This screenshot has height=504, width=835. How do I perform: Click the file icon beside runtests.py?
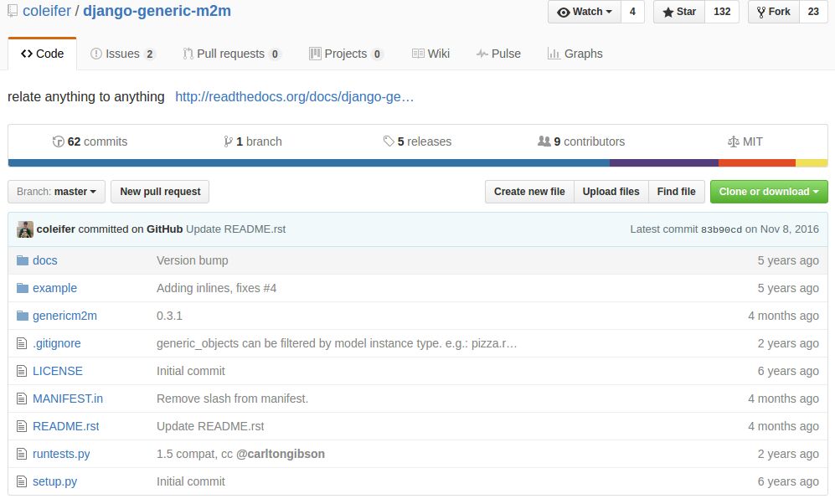click(x=21, y=454)
